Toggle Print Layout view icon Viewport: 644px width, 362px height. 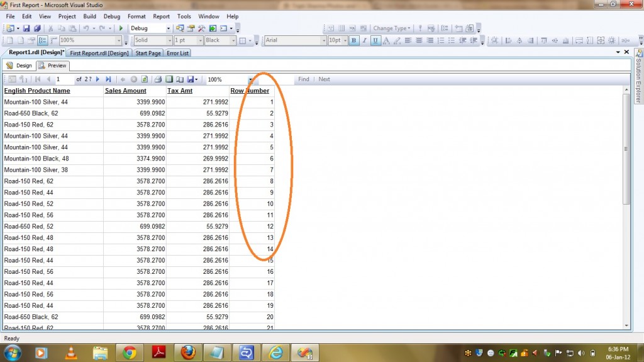pos(169,79)
